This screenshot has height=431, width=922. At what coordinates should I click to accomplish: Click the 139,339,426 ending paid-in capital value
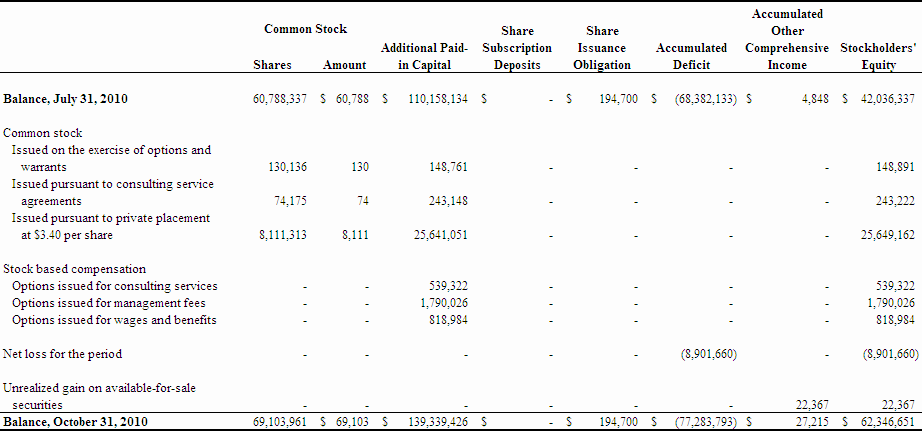pyautogui.click(x=430, y=422)
